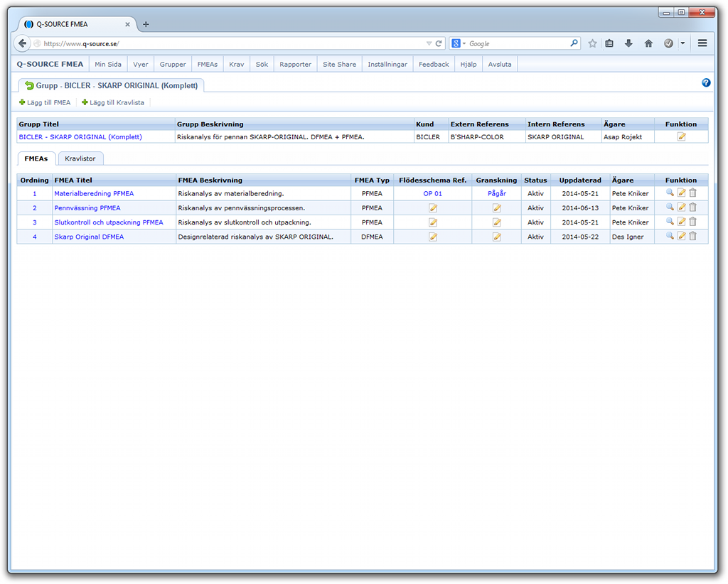The width and height of the screenshot is (728, 584).
Task: Click order number 4 link
Action: coord(34,237)
